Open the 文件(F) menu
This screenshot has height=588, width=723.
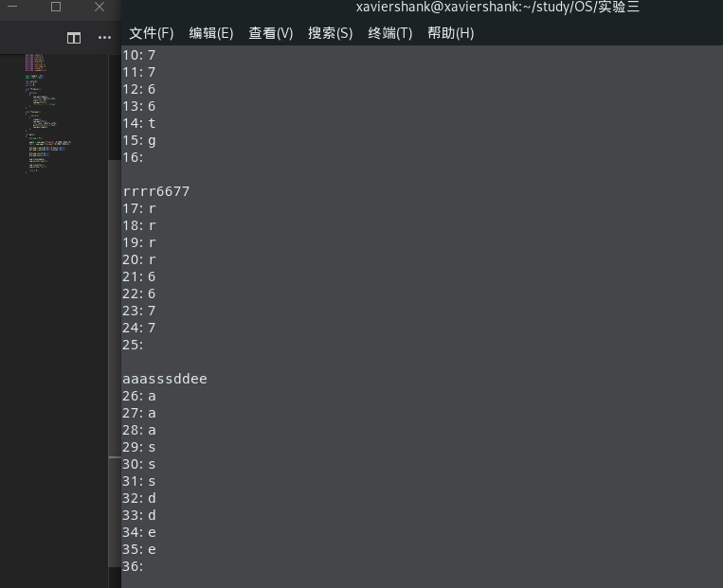[x=152, y=33]
